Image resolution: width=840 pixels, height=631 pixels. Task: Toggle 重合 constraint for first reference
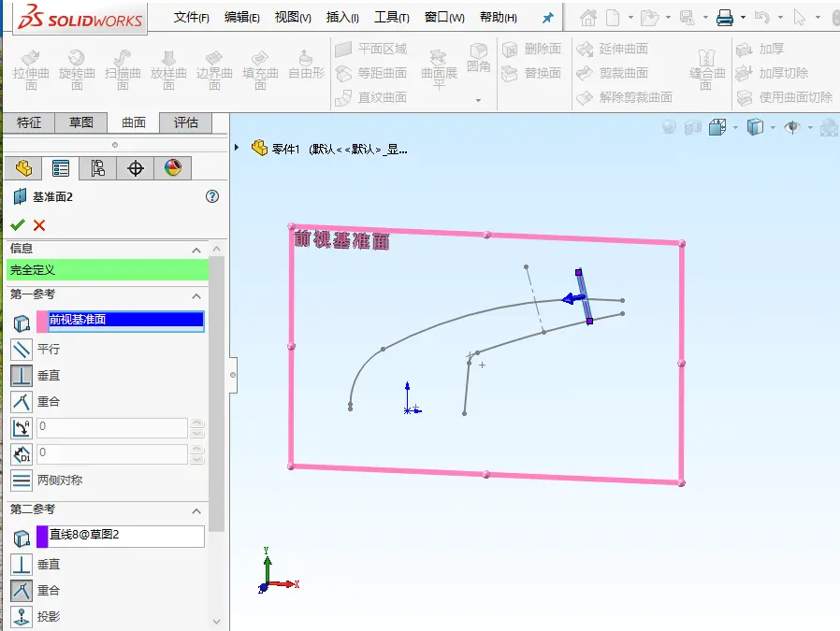coord(22,401)
